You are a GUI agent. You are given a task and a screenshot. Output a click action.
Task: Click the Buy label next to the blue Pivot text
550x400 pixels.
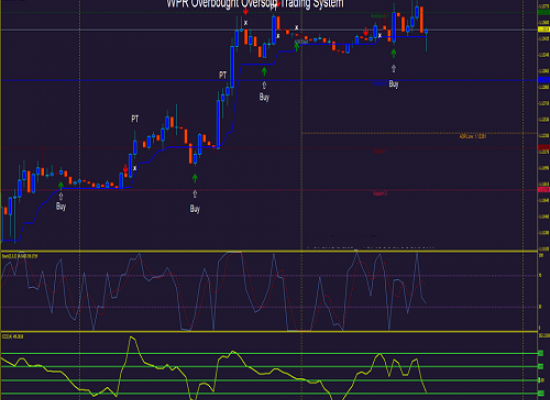point(394,84)
